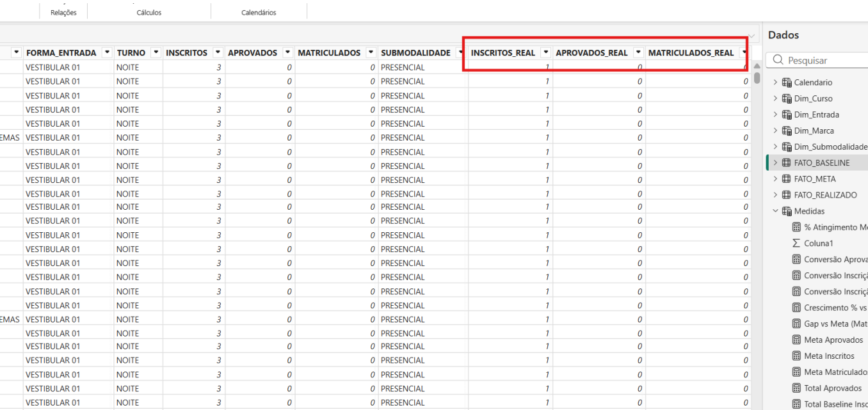Select the Total Aprovados measure
Viewport: 868px width, 410px height.
point(833,388)
